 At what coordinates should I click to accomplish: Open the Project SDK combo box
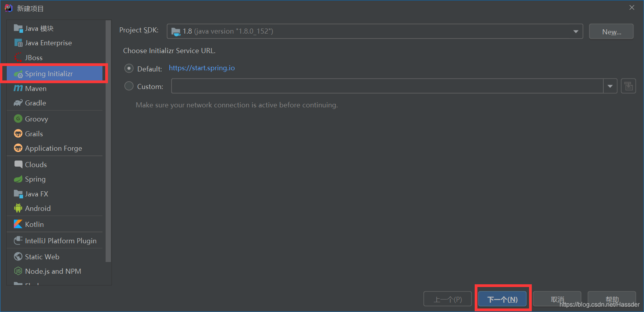(x=375, y=31)
